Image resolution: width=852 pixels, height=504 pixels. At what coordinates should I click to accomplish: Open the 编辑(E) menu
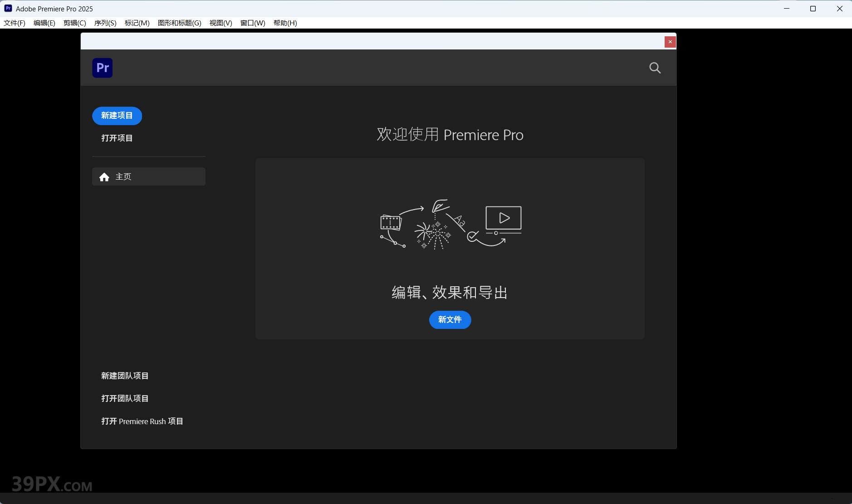coord(44,23)
